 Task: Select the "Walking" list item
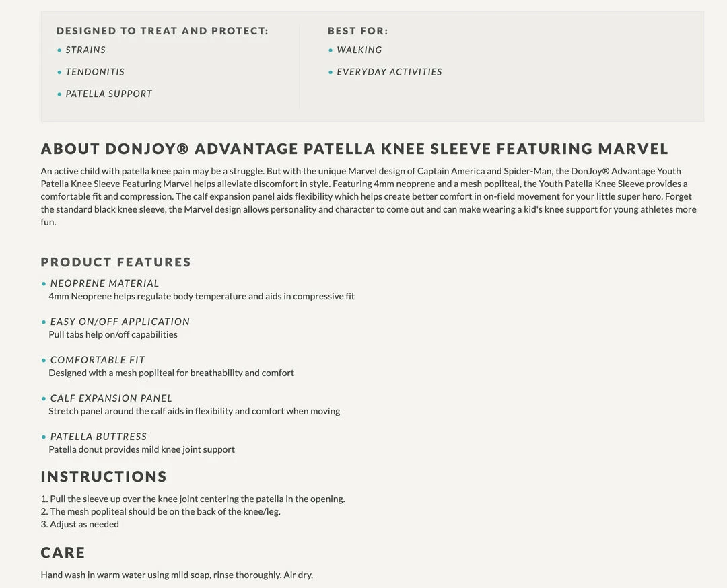click(359, 50)
